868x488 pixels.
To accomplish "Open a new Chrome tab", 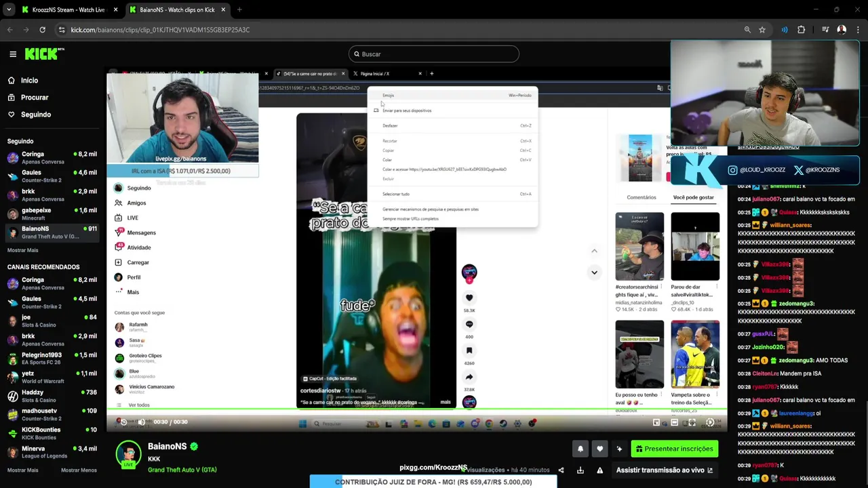I will [239, 9].
